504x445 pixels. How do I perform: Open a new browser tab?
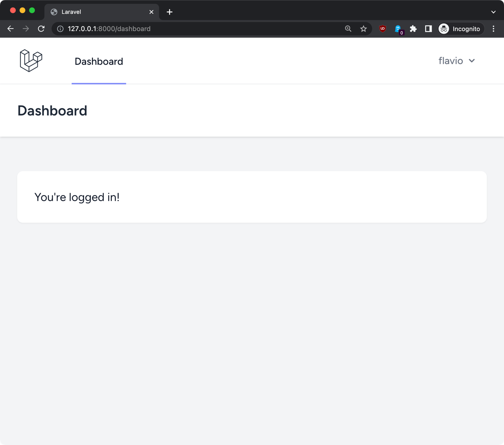[x=169, y=12]
